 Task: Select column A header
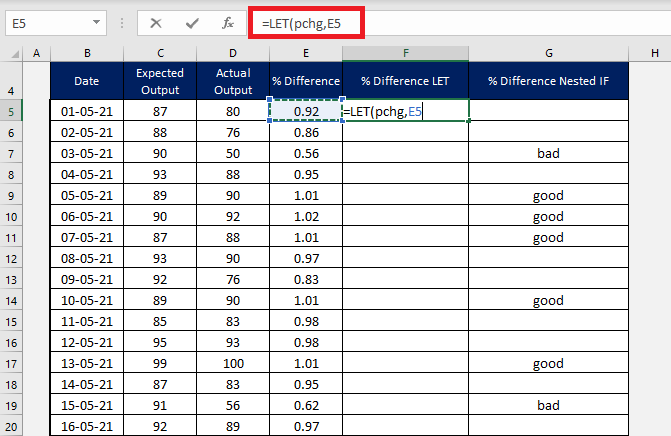[x=36, y=53]
